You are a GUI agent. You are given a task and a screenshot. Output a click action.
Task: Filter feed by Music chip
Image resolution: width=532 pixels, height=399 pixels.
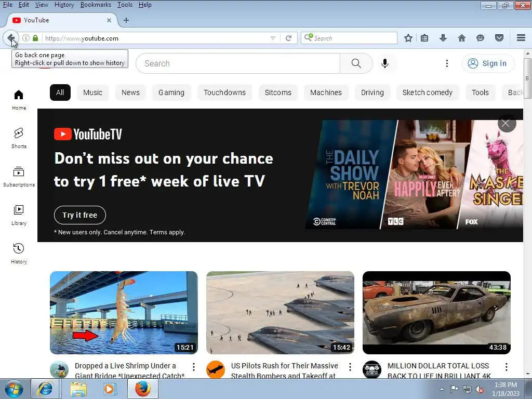[92, 92]
